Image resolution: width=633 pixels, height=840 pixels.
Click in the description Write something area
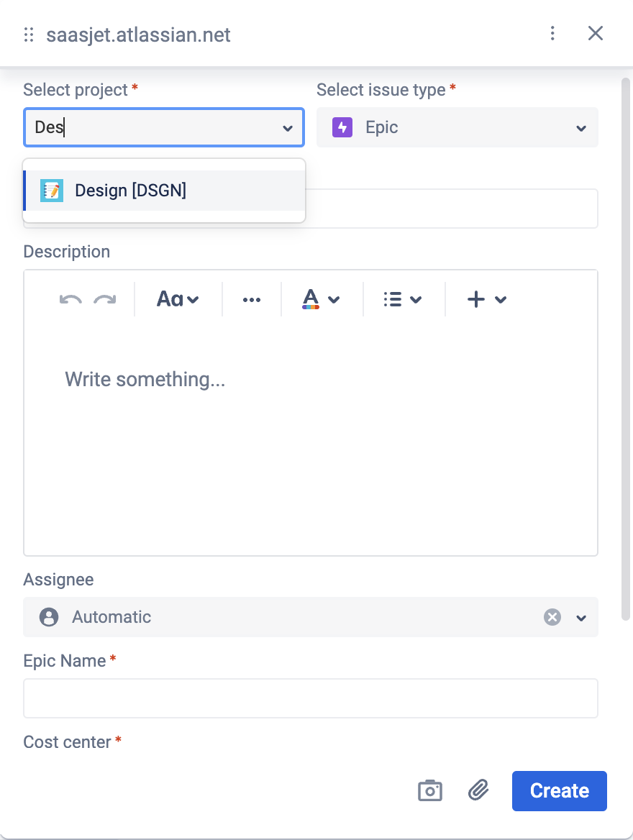click(311, 432)
